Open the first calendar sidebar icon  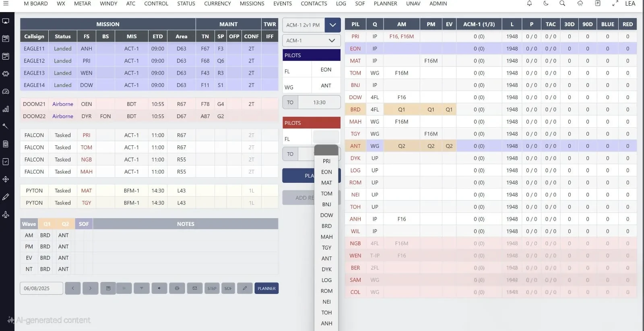point(6,39)
